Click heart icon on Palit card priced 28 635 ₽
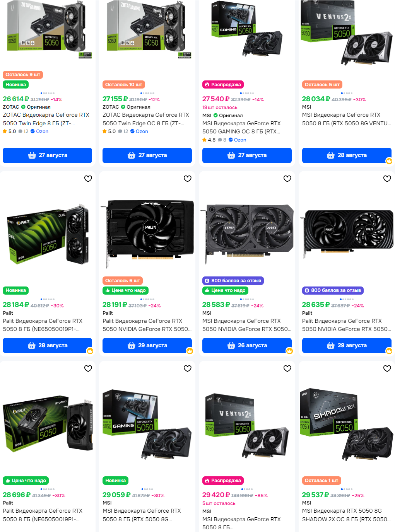Viewport: 395px width, 532px height. [387, 179]
